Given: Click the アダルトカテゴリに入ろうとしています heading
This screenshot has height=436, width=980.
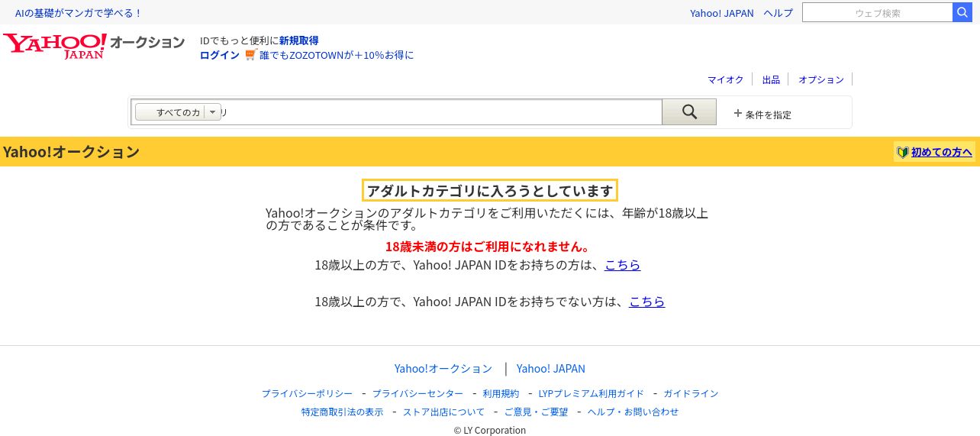Looking at the screenshot, I should tap(490, 191).
